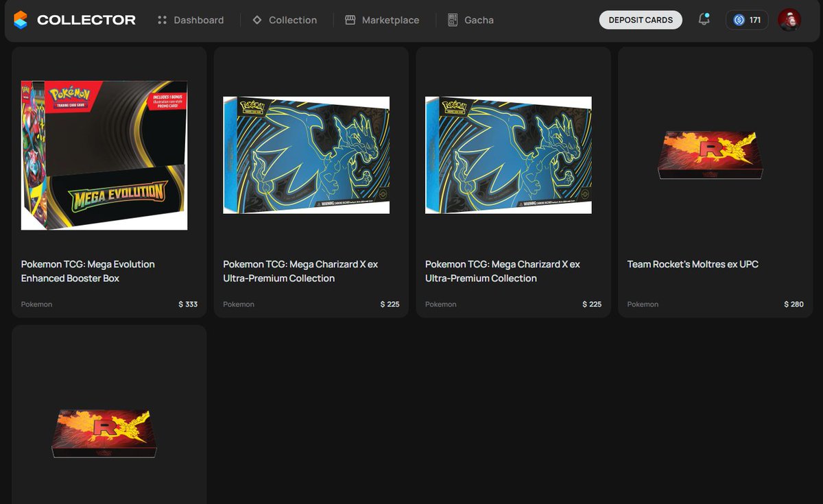Open notifications via the bell icon
Screen dimensions: 823x504
coord(704,20)
